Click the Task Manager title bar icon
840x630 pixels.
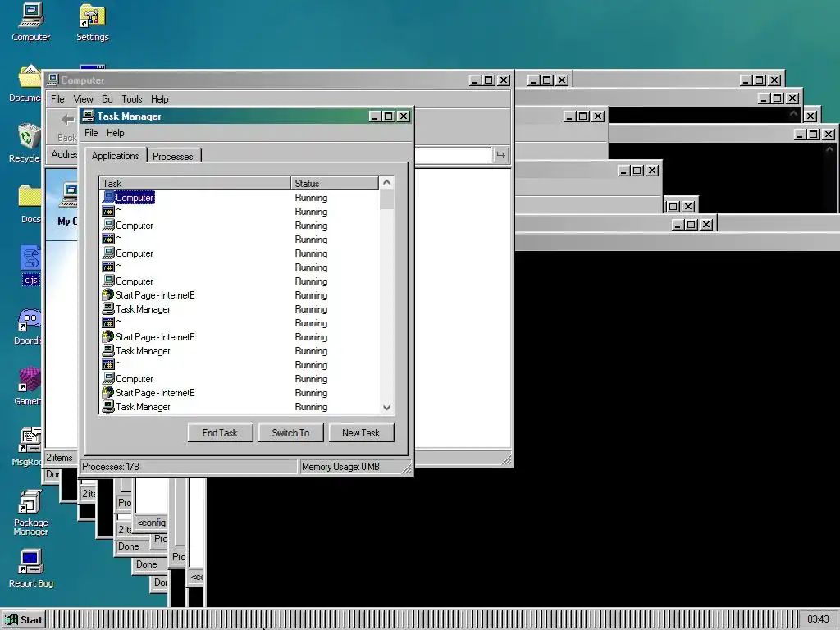point(89,116)
